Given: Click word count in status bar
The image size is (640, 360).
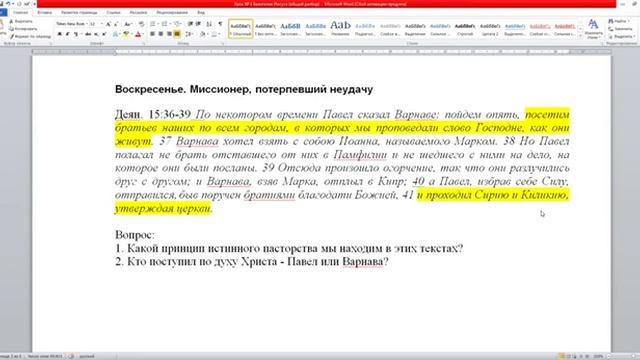Looking at the screenshot, I should click(45, 356).
